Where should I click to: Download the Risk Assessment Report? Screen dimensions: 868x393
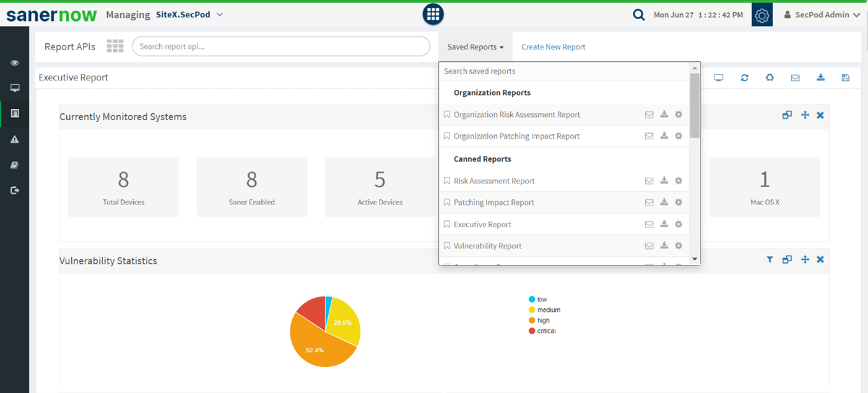tap(664, 181)
